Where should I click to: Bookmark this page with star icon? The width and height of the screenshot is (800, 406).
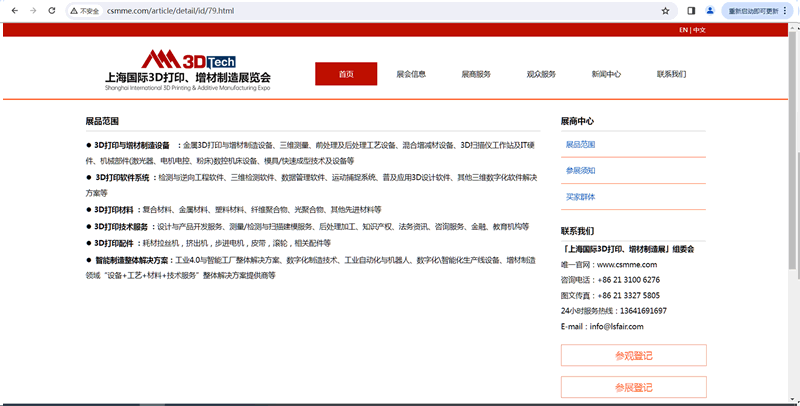pos(665,10)
